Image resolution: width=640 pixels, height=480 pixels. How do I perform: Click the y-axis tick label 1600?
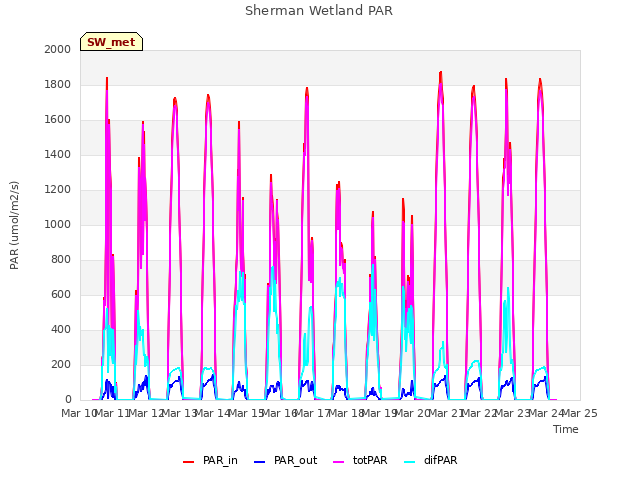coord(58,120)
